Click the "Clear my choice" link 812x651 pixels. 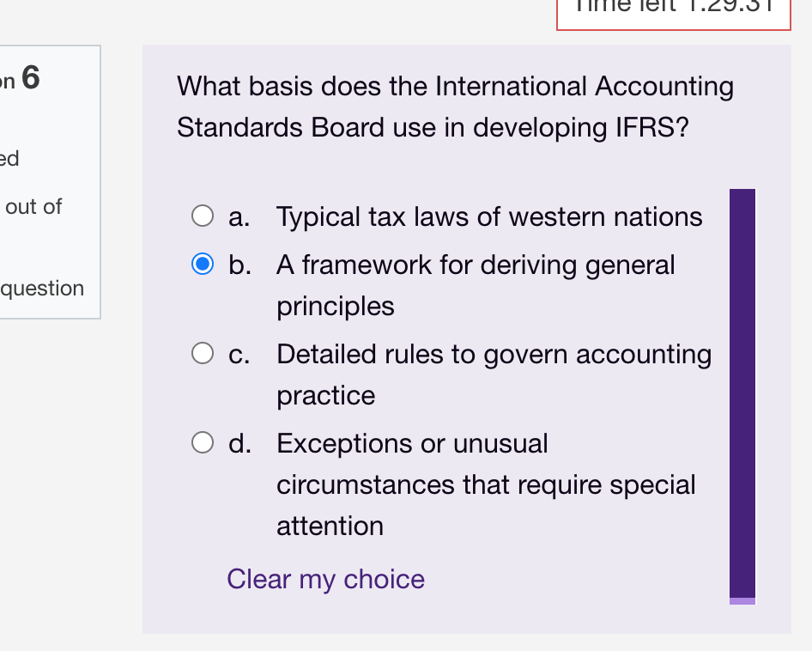pos(325,579)
